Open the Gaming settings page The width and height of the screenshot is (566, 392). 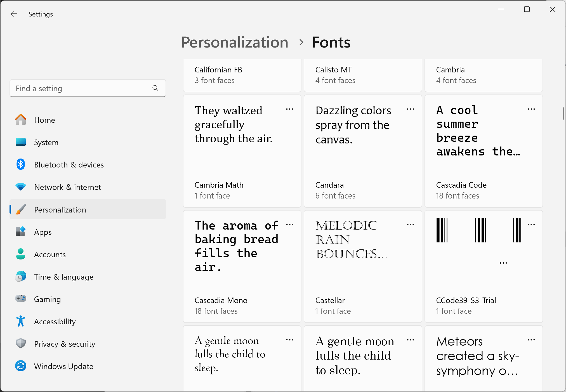(x=88, y=299)
